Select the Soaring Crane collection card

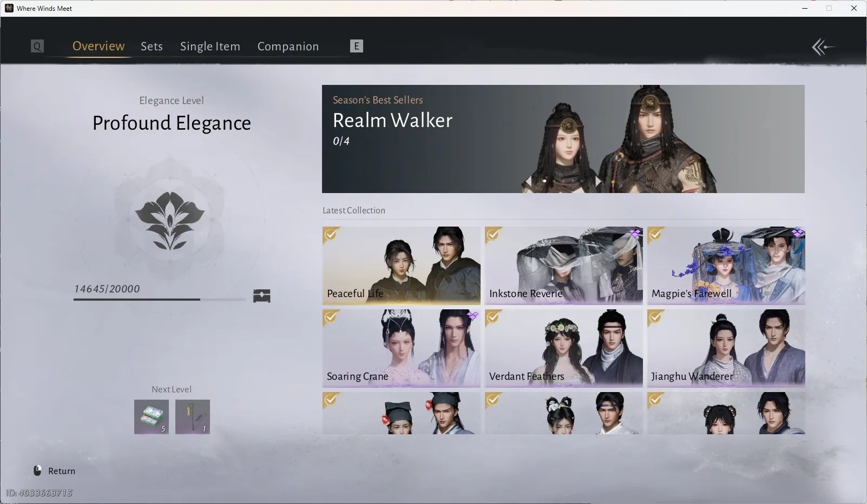[x=402, y=348]
